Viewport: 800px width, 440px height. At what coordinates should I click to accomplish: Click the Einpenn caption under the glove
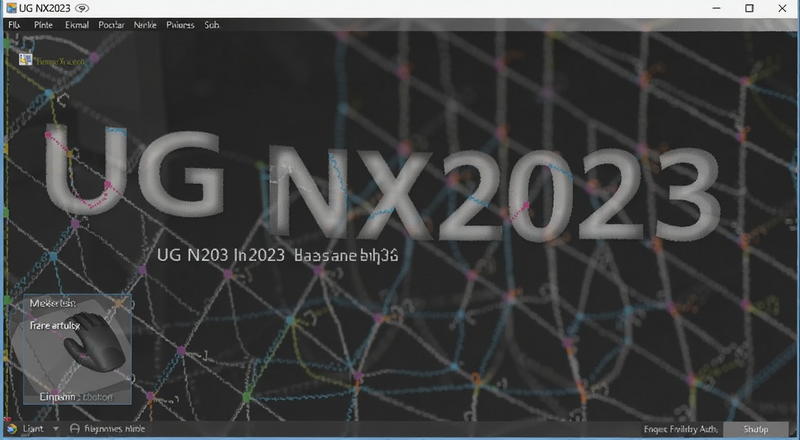point(58,397)
